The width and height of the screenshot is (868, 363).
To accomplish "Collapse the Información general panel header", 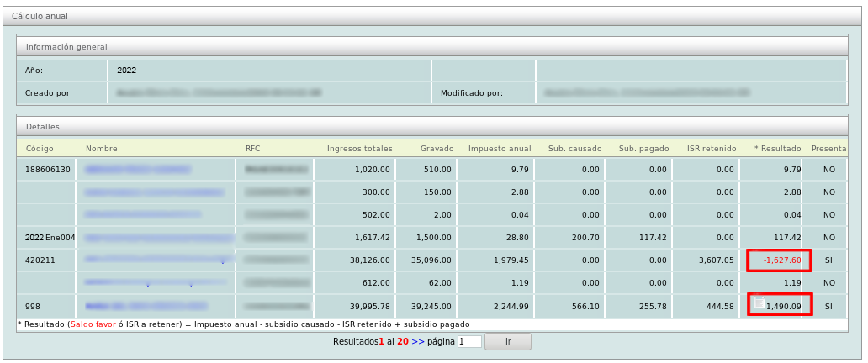I will (x=66, y=47).
